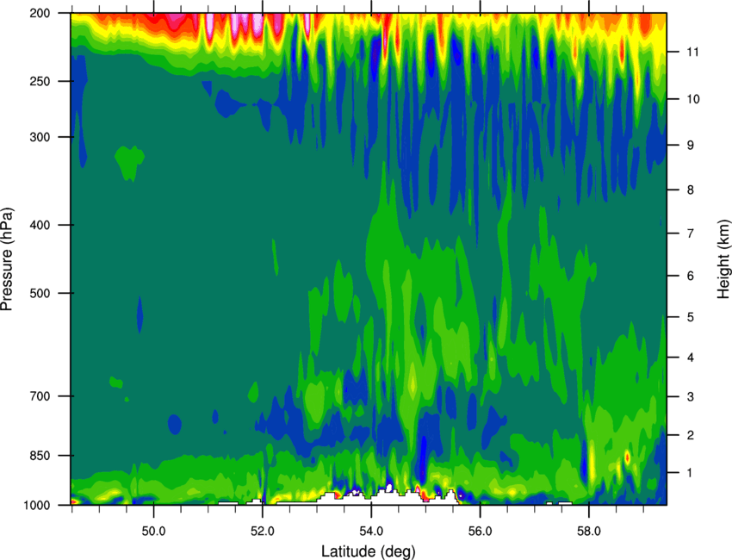732x560 pixels.
Task: Pick the 5 km height label
Action: 691,318
